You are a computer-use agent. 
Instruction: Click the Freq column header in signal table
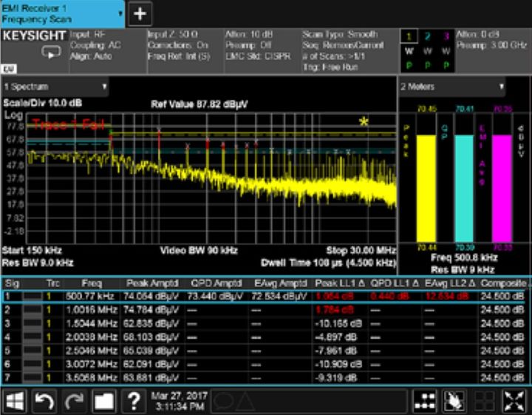click(92, 283)
